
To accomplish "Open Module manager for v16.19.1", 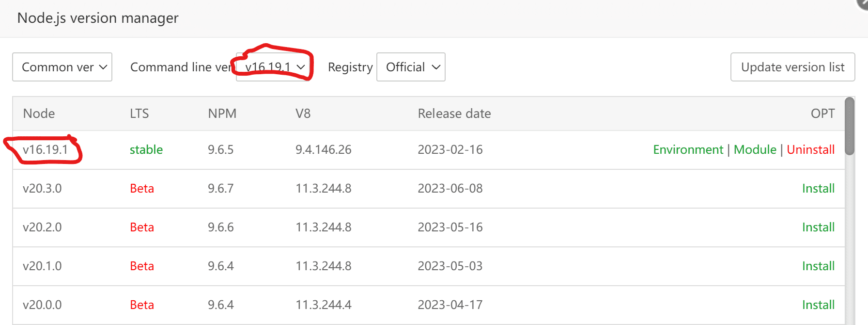I will (x=755, y=149).
